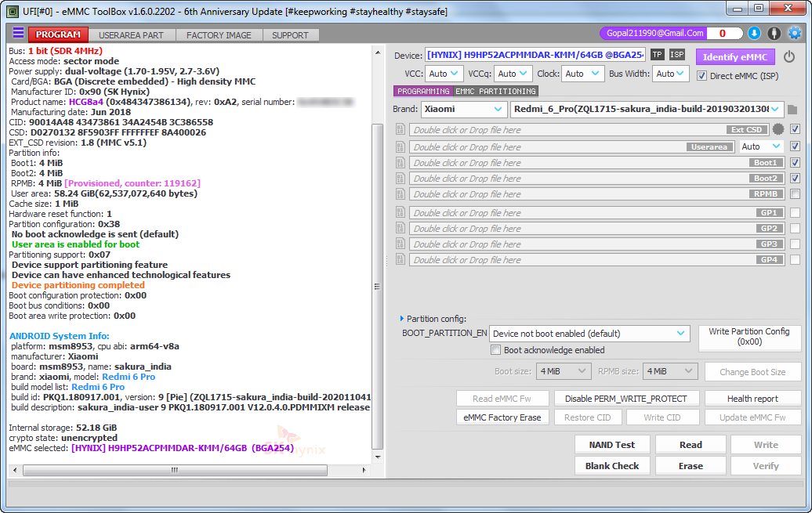Expand the Partition config section arrow
The image size is (812, 513).
pyautogui.click(x=401, y=318)
